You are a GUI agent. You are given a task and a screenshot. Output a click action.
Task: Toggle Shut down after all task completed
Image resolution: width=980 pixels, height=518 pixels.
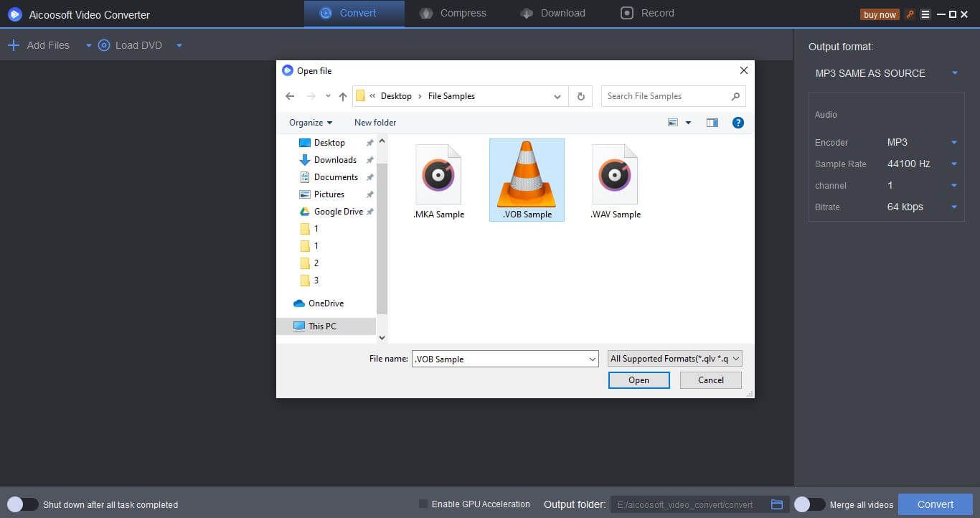[22, 504]
